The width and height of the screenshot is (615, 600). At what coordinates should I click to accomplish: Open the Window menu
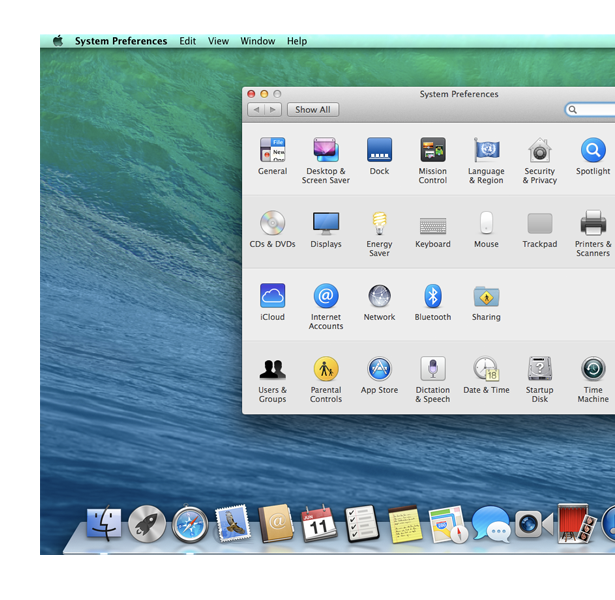258,41
